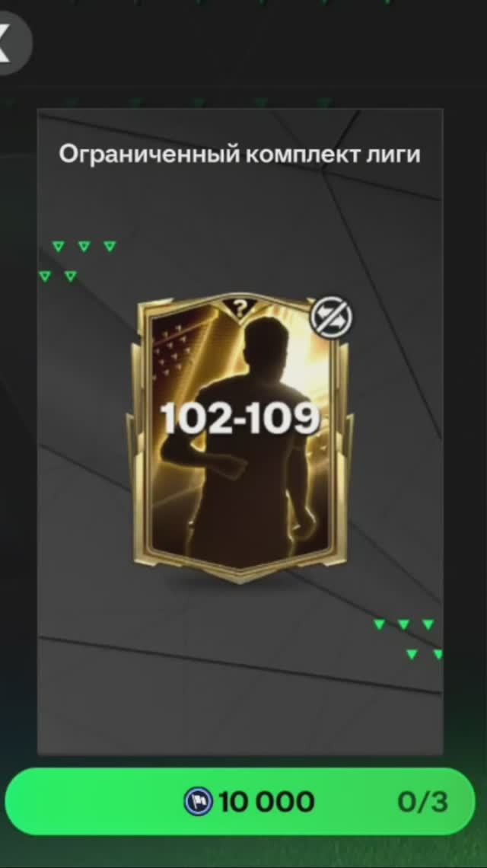The image size is (487, 868).
Task: Tap the league coin icon beside 10 000
Action: coord(199,802)
